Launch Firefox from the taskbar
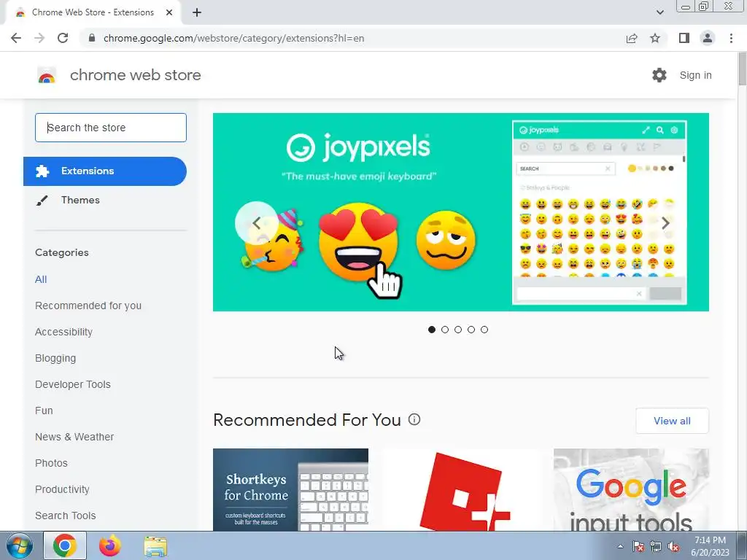 click(x=110, y=545)
